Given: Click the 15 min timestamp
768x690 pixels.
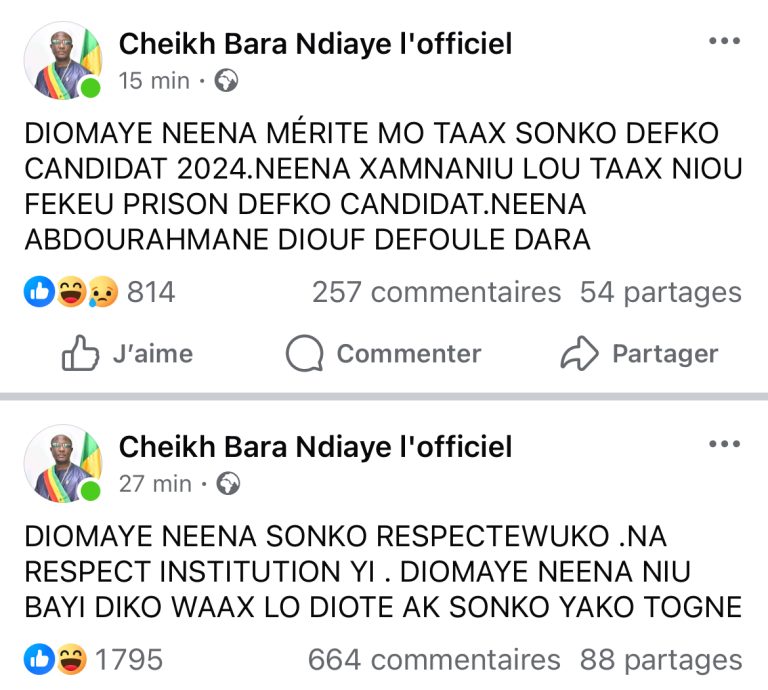Looking at the screenshot, I should [155, 82].
